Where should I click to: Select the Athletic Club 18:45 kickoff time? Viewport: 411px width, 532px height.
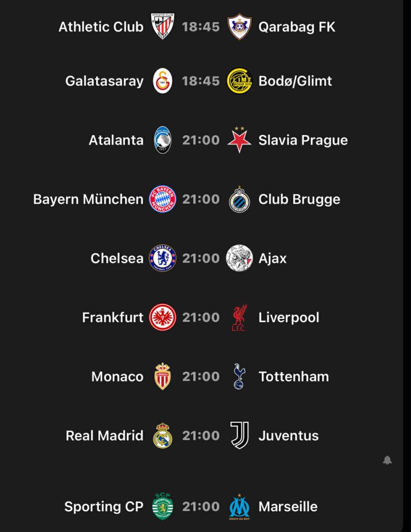pyautogui.click(x=201, y=26)
